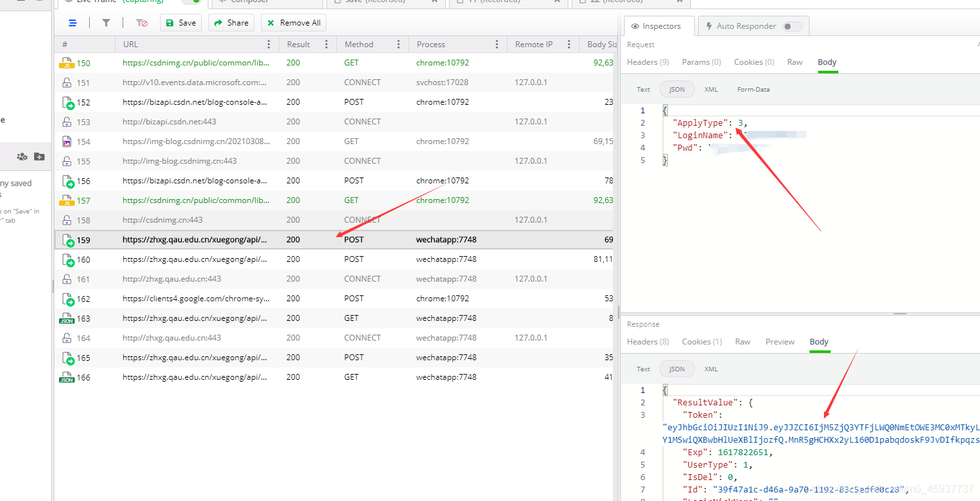This screenshot has width=980, height=501.
Task: Open Request Params (0) tab
Action: [x=701, y=62]
